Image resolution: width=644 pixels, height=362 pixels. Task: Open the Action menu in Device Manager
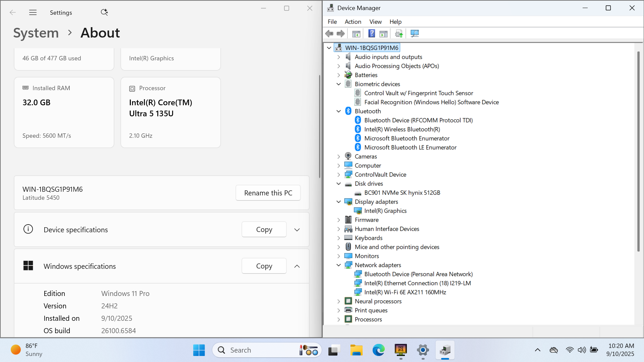(x=353, y=22)
